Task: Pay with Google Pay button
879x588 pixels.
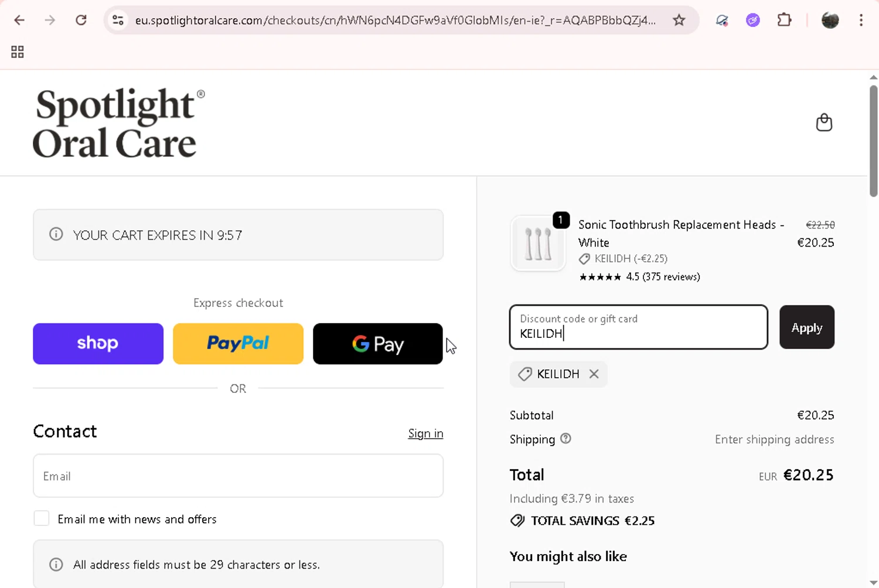Action: (378, 344)
